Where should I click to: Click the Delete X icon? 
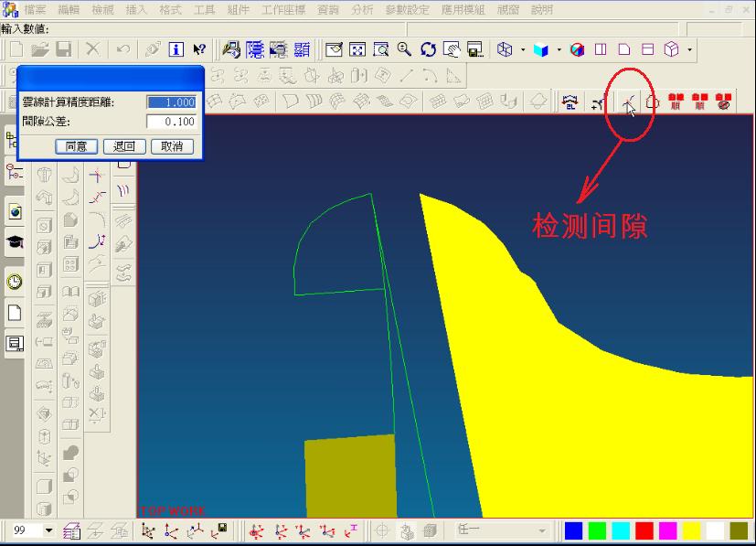pyautogui.click(x=92, y=49)
